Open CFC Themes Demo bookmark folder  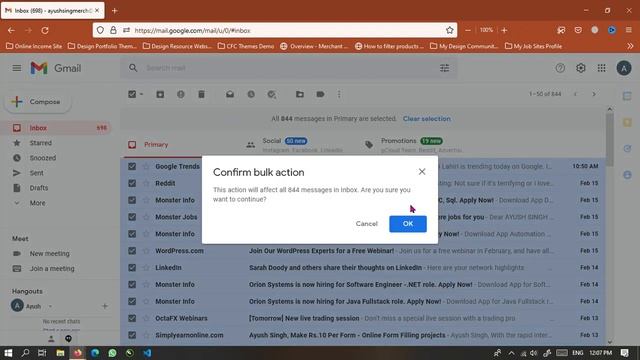pyautogui.click(x=246, y=46)
